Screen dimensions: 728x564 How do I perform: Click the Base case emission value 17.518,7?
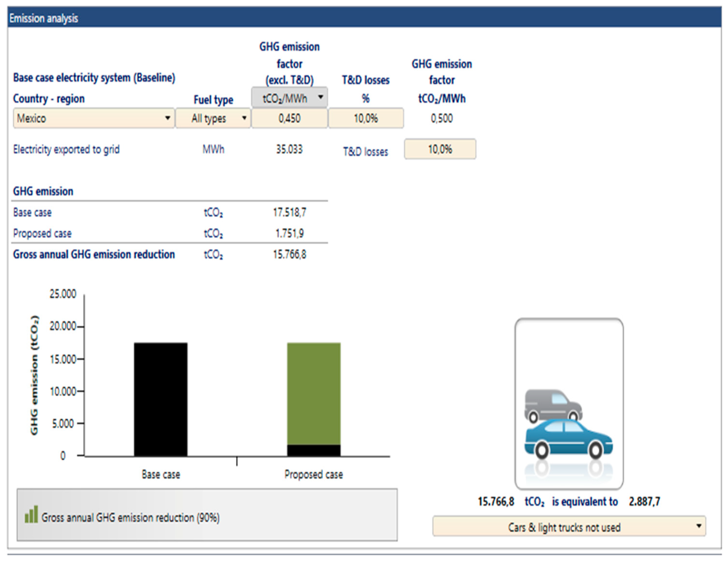click(289, 212)
